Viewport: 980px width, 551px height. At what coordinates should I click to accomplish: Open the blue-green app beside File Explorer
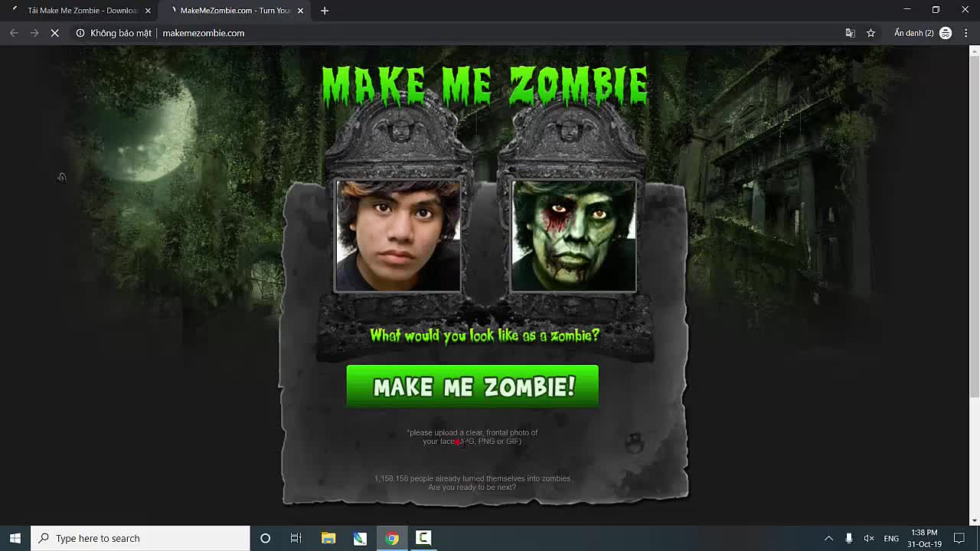[x=360, y=538]
